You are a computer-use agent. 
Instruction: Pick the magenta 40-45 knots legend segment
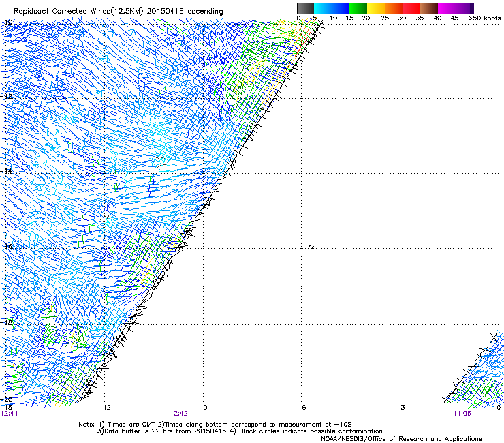[x=447, y=8]
